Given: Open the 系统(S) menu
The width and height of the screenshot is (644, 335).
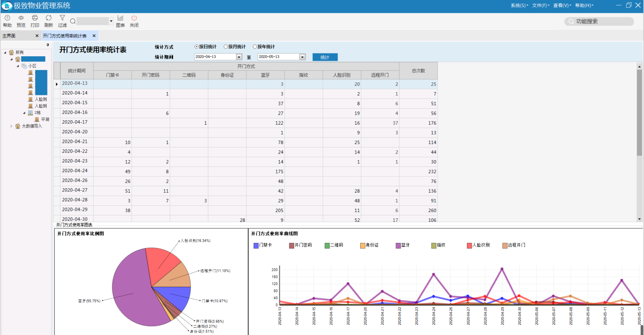Looking at the screenshot, I should point(519,6).
